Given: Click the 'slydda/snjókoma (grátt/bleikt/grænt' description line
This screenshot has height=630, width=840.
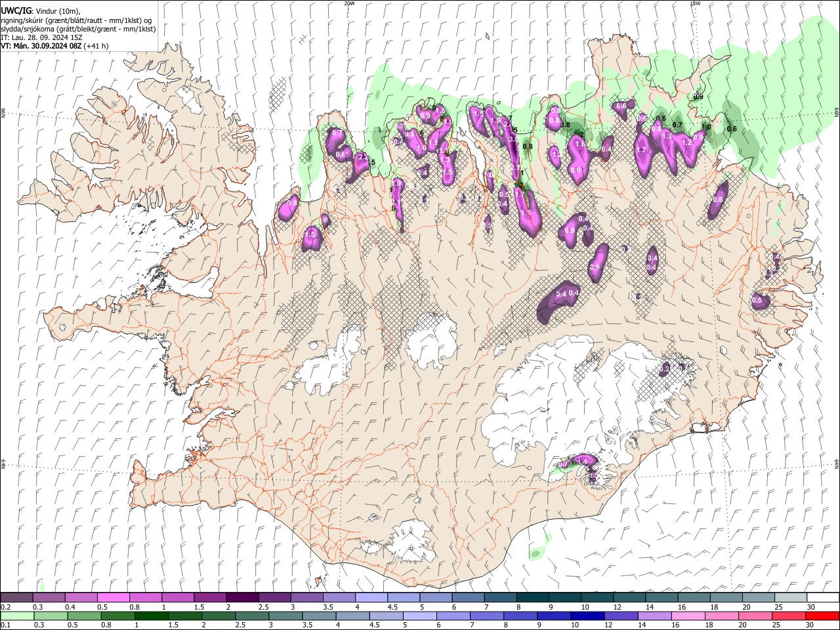Looking at the screenshot, I should [78, 29].
